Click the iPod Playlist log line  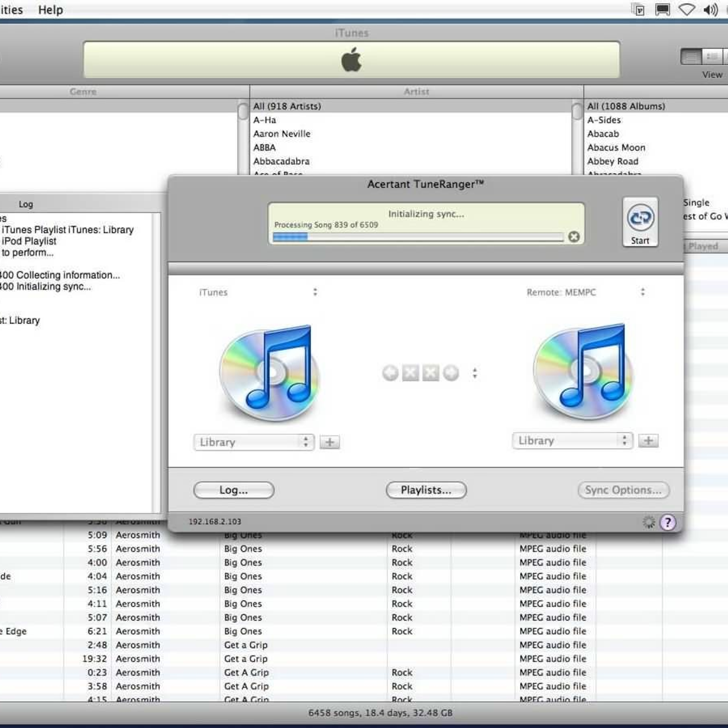click(29, 241)
